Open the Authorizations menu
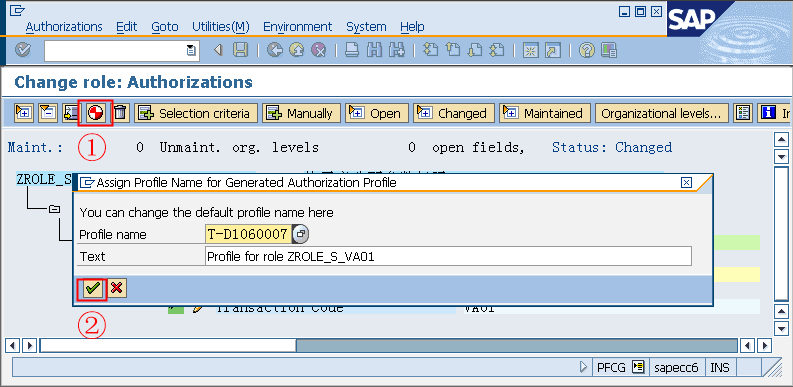 (x=64, y=27)
